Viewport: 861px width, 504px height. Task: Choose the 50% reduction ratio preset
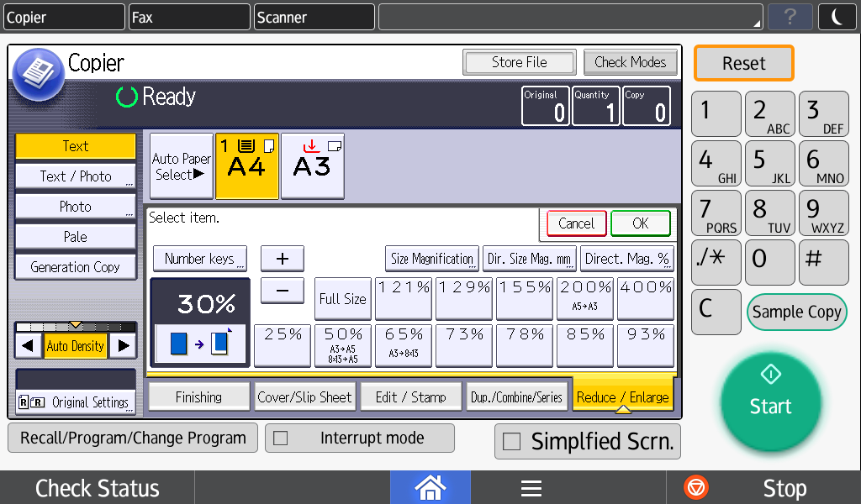344,344
